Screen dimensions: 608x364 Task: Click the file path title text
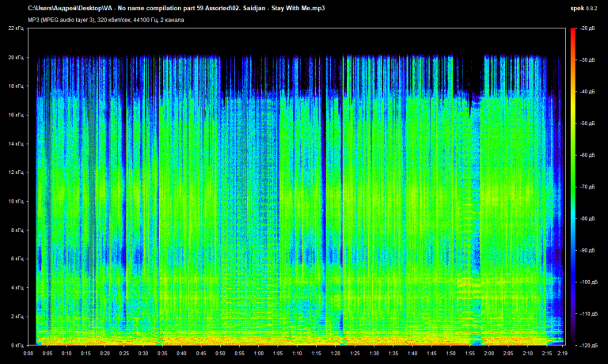click(x=177, y=8)
